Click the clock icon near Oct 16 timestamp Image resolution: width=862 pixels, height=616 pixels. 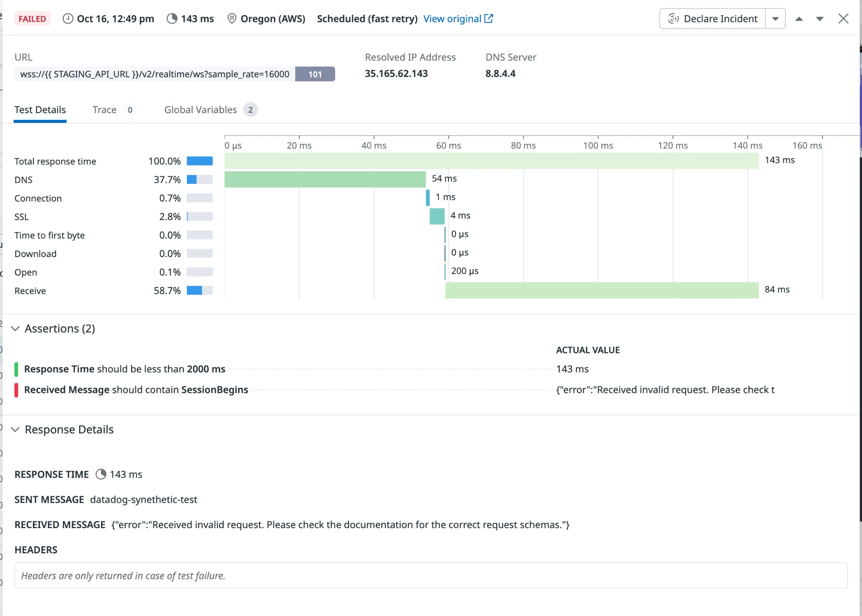tap(68, 19)
